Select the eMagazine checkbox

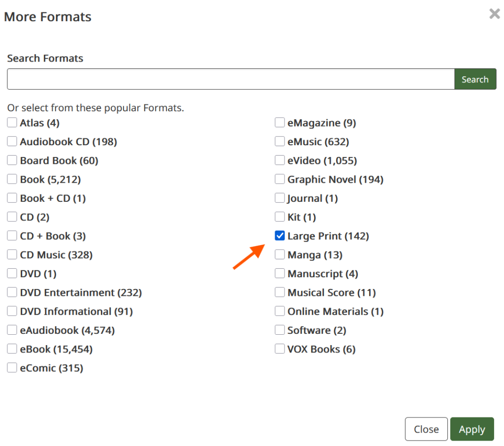pos(280,123)
